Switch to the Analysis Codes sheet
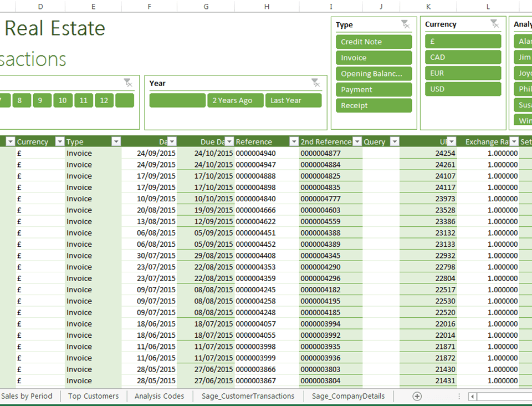The width and height of the screenshot is (532, 406). click(x=159, y=396)
